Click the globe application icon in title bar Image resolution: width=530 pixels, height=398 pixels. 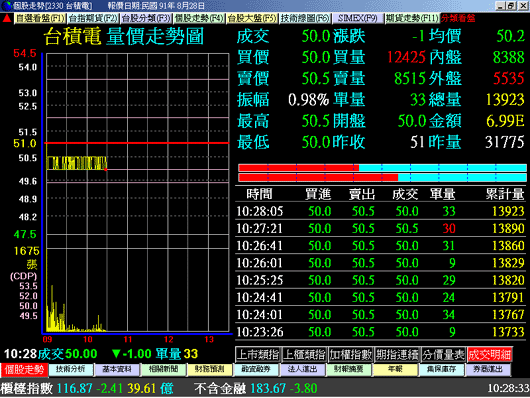tap(6, 5)
